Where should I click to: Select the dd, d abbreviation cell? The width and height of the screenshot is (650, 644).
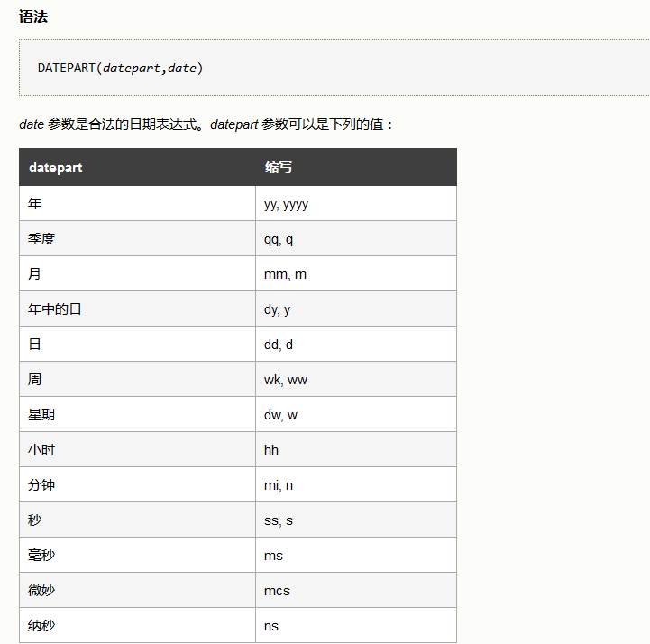click(356, 344)
